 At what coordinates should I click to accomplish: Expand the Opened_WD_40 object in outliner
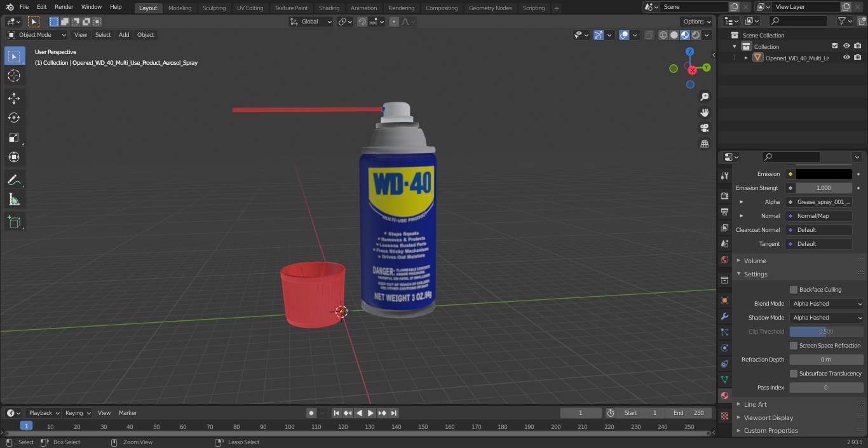[x=746, y=58]
